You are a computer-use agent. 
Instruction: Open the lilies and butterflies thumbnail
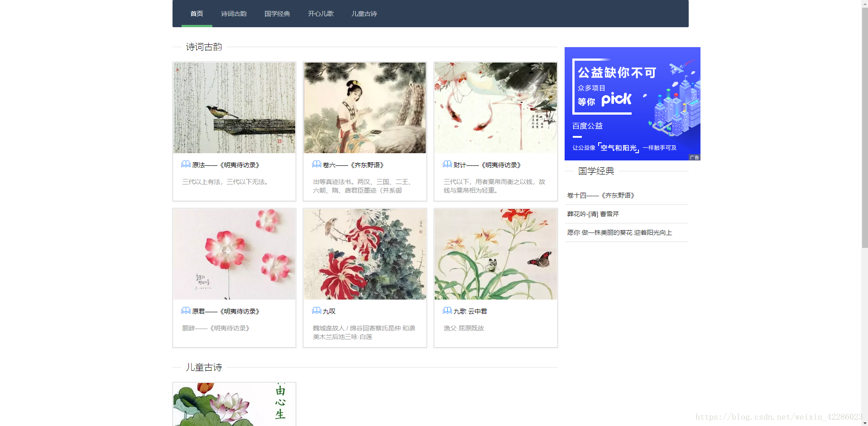(496, 254)
